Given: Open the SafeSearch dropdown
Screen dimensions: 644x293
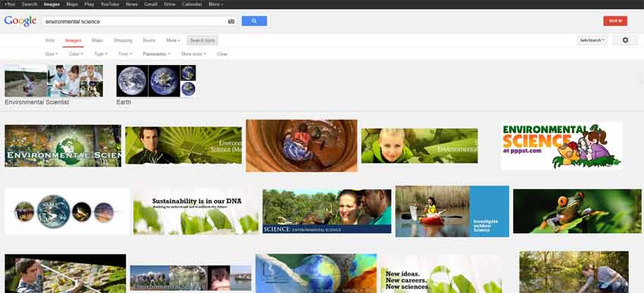Looking at the screenshot, I should click(x=592, y=40).
